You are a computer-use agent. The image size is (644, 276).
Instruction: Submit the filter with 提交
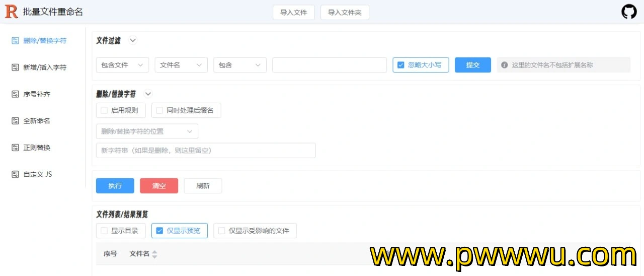pos(473,65)
